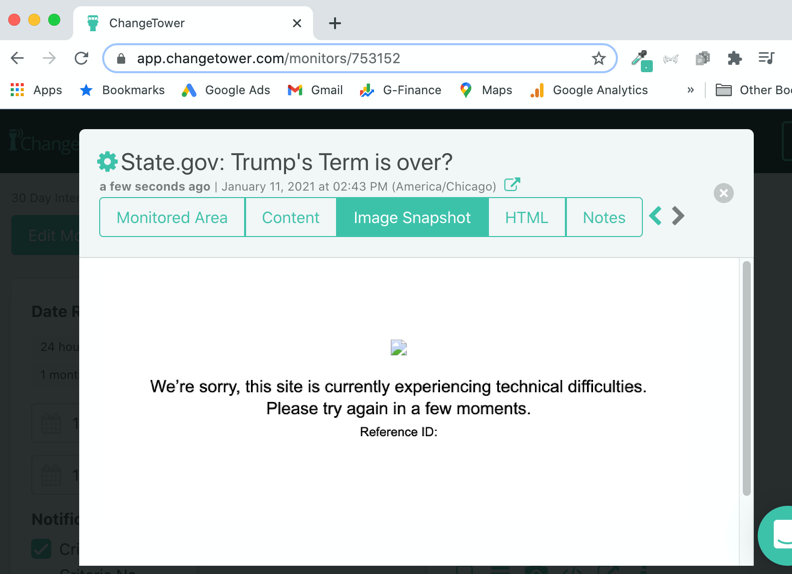Bookmark this page with the star

(x=599, y=58)
